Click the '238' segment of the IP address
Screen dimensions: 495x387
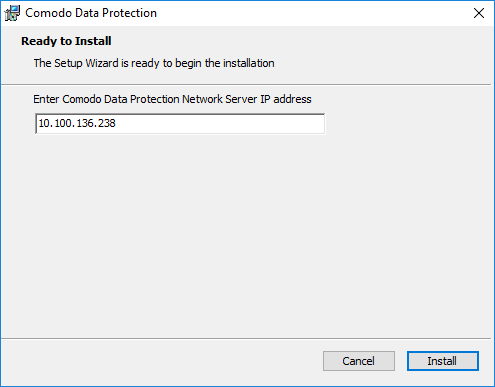tap(107, 123)
